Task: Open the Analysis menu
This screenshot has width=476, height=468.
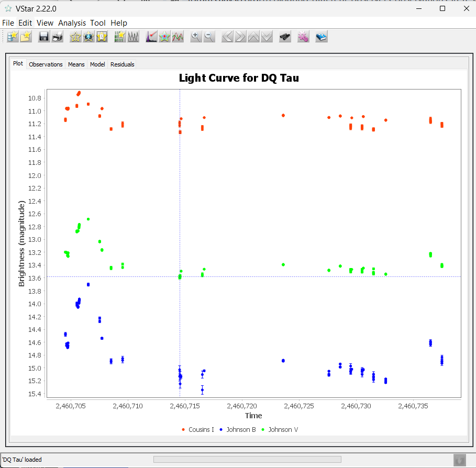Action: [72, 23]
